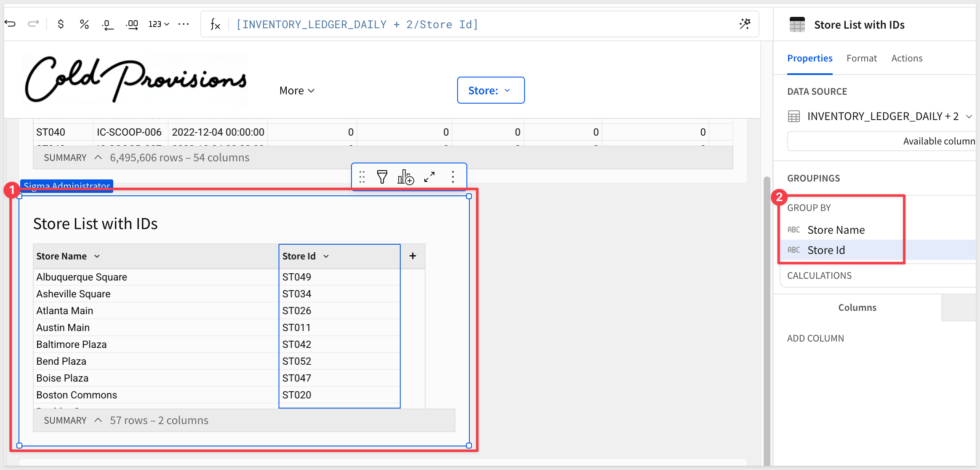This screenshot has width=980, height=470.
Task: Open the filter funnel icon on table toolbar
Action: pos(382,177)
